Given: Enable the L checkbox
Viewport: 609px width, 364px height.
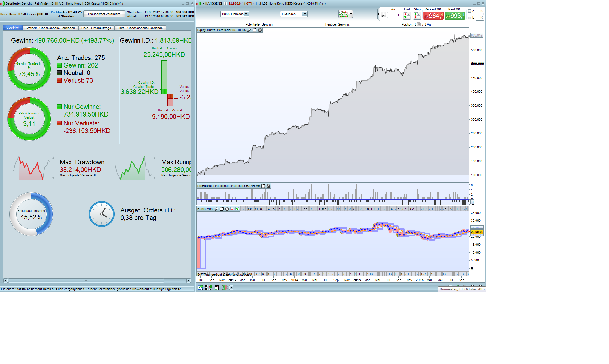Looking at the screenshot, I should coord(470,18).
